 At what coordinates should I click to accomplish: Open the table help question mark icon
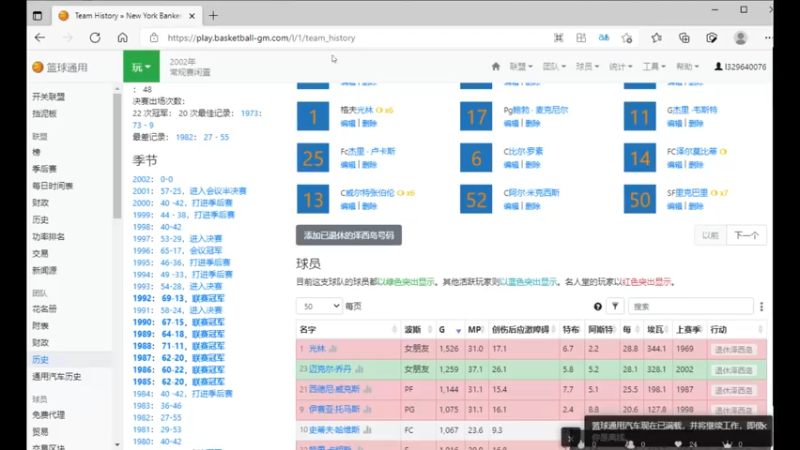(x=597, y=307)
